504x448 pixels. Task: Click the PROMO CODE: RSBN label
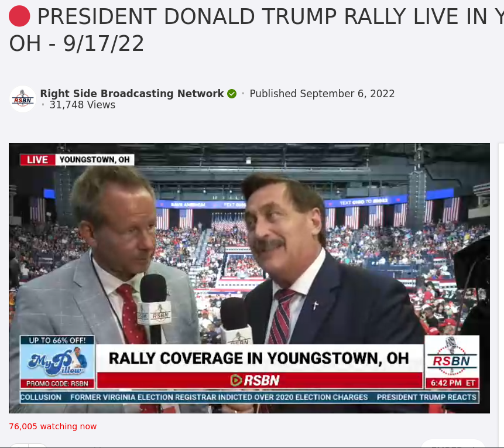point(57,384)
